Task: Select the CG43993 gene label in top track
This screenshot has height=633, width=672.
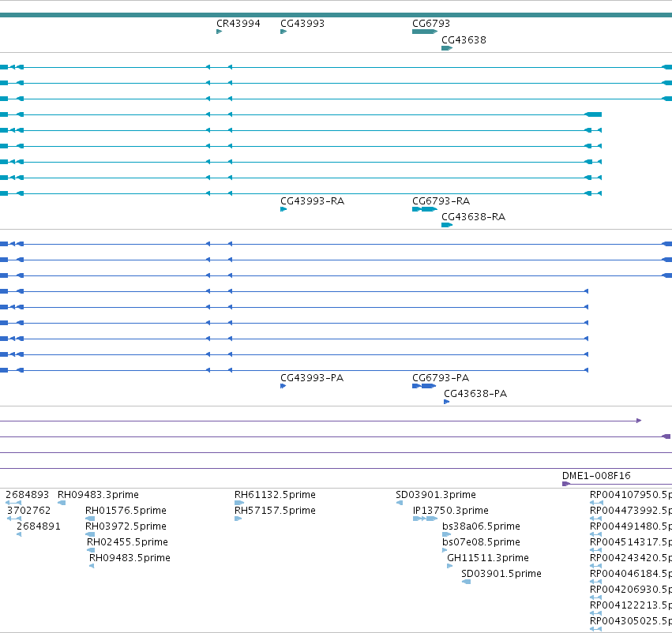Action: [302, 24]
